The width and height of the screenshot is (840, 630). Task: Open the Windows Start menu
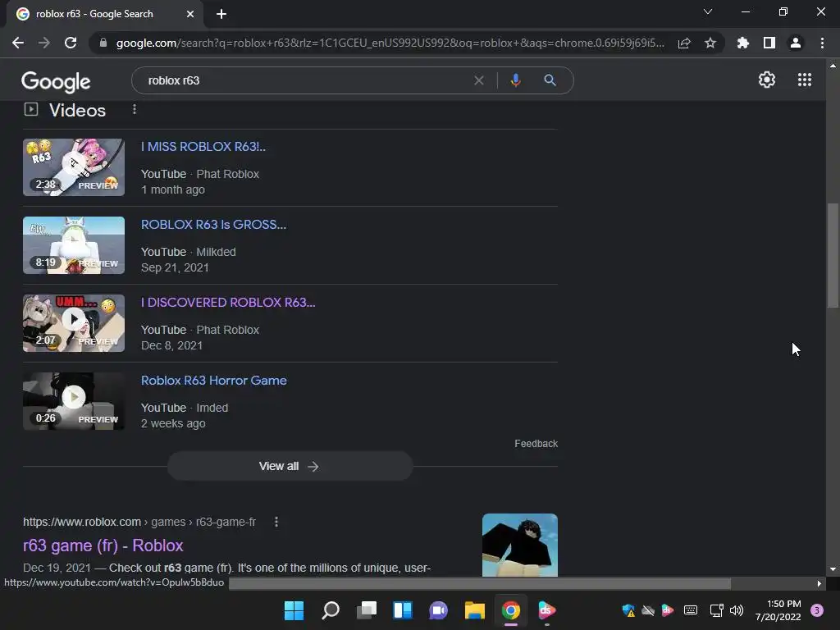click(294, 610)
